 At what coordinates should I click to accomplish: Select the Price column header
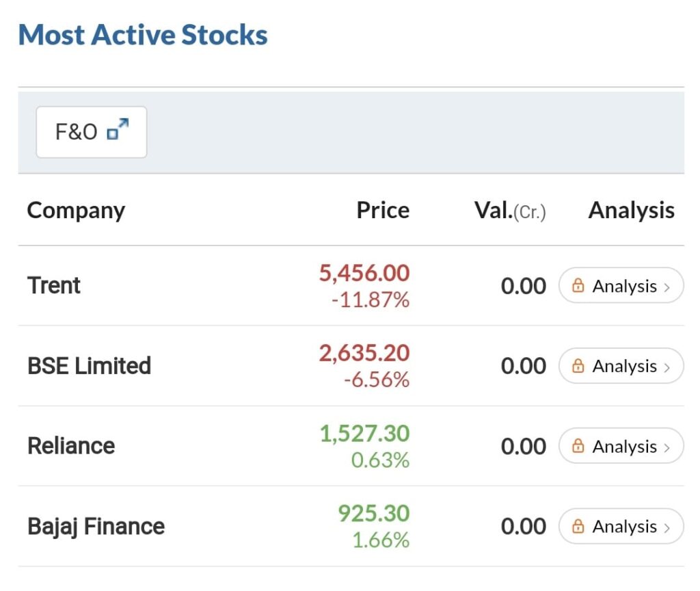383,210
